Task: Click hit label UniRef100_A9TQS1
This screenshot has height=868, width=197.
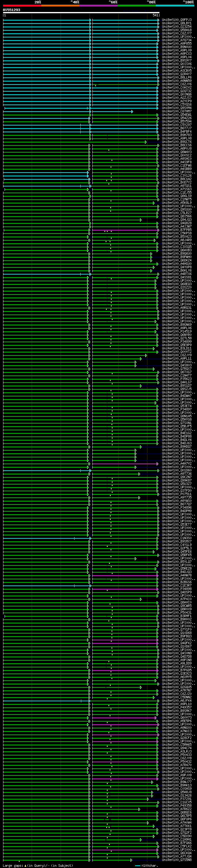Action: tap(176, 186)
